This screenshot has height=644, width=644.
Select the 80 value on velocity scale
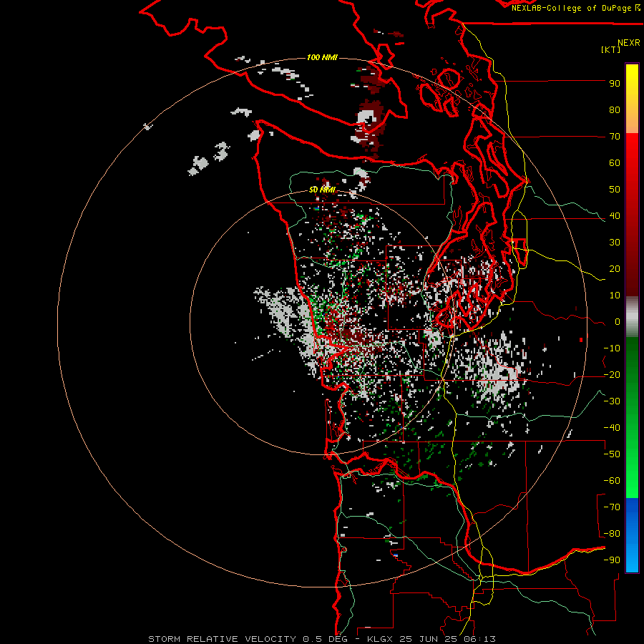point(615,110)
